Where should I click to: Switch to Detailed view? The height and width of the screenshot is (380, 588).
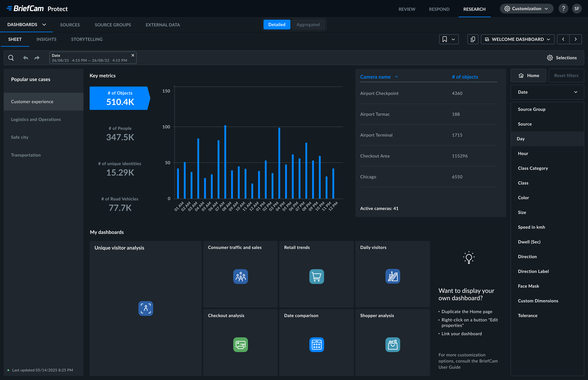(x=277, y=25)
